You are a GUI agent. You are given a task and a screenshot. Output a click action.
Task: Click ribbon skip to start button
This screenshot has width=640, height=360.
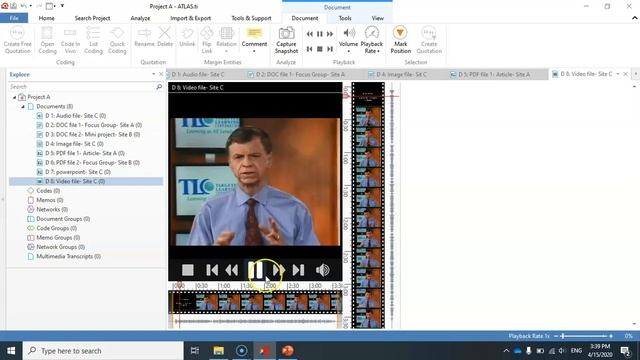309,49
